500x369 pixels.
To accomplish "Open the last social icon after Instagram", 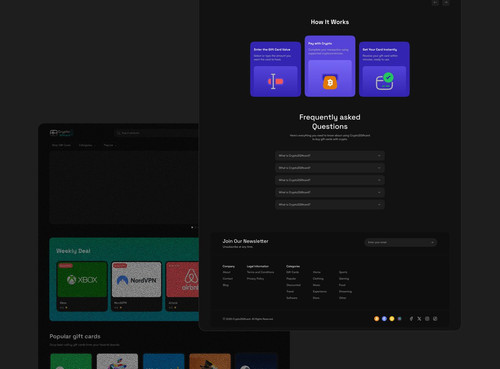I will [435, 319].
